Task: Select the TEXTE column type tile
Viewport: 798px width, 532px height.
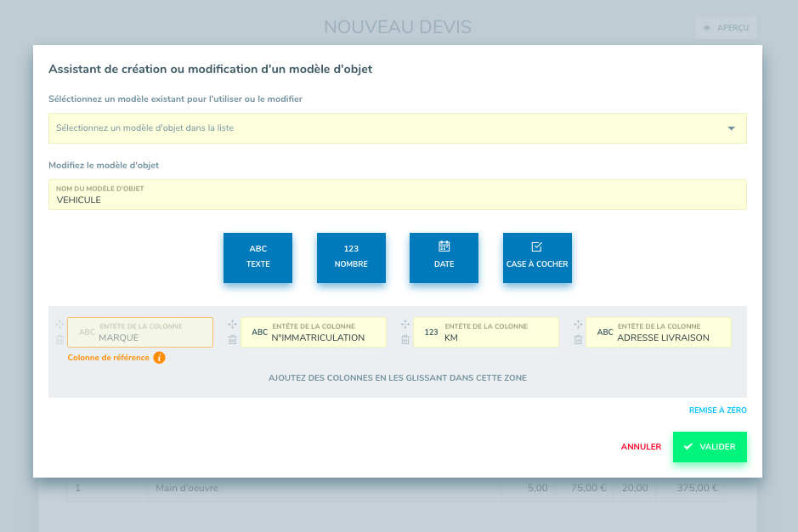Action: pos(258,258)
